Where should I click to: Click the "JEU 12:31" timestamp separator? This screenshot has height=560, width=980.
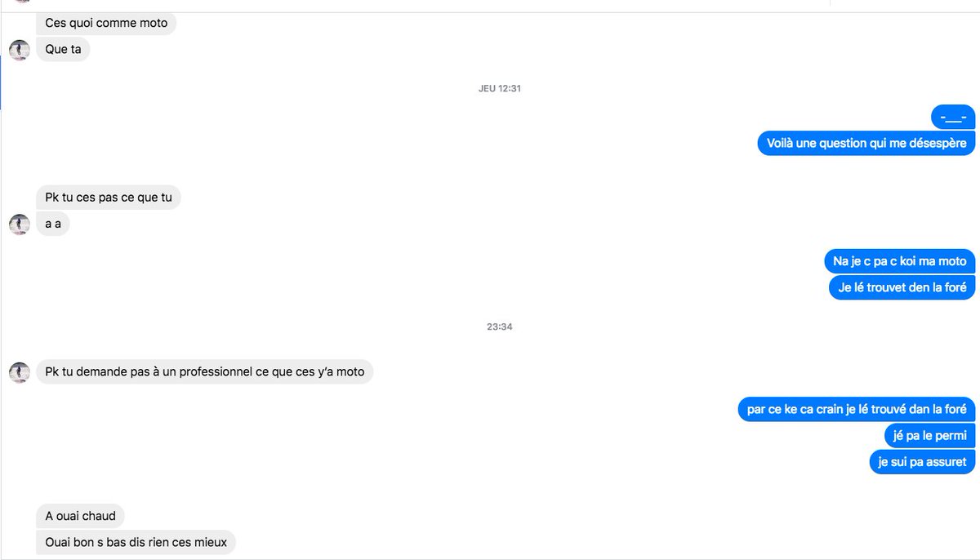pyautogui.click(x=500, y=88)
